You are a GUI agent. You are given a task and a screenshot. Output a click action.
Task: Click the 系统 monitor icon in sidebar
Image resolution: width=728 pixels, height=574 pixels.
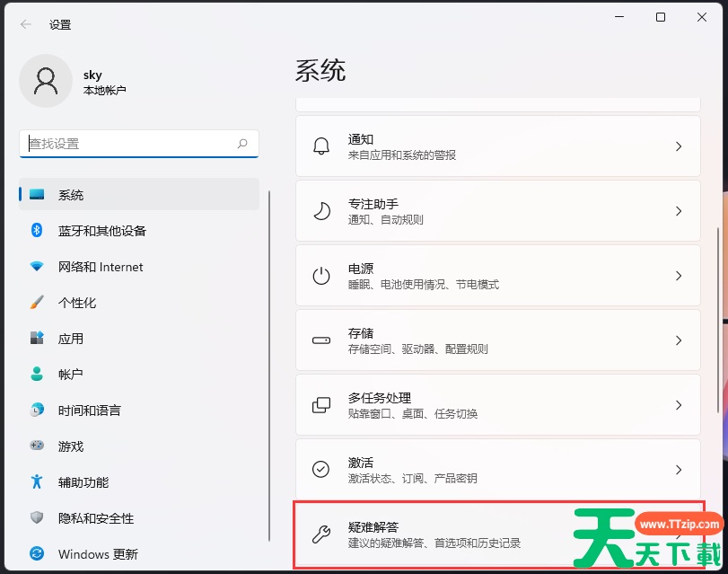click(x=37, y=194)
